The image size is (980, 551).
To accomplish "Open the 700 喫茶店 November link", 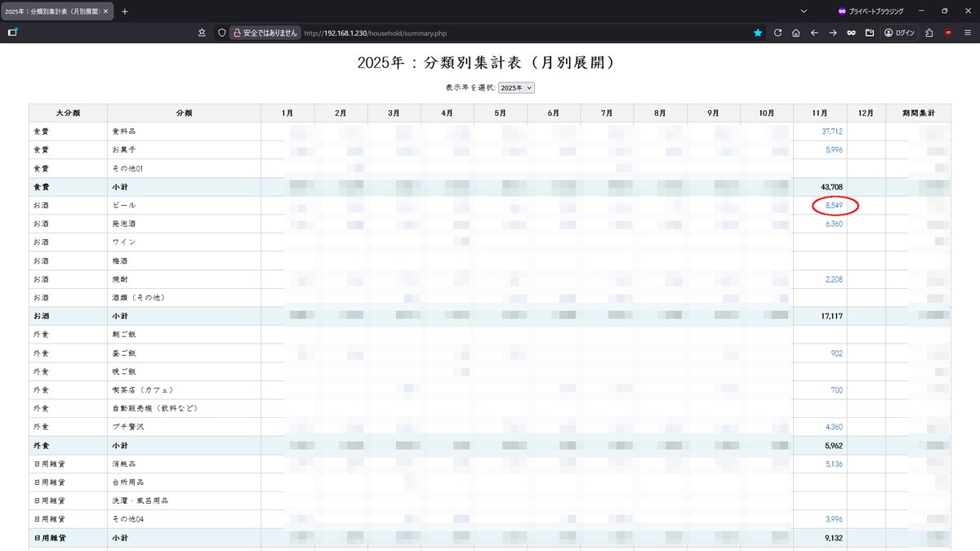I will [836, 390].
